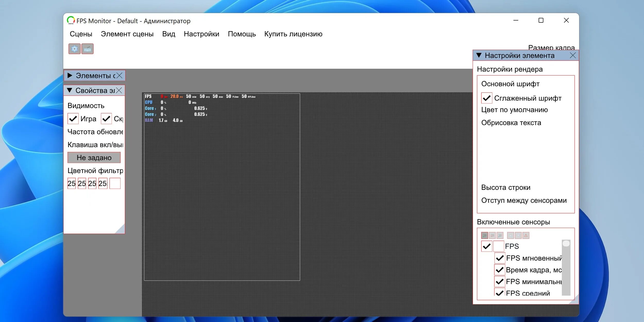The width and height of the screenshot is (644, 322).
Task: Click the add sensor icon in sensors toolbar
Action: 484,235
